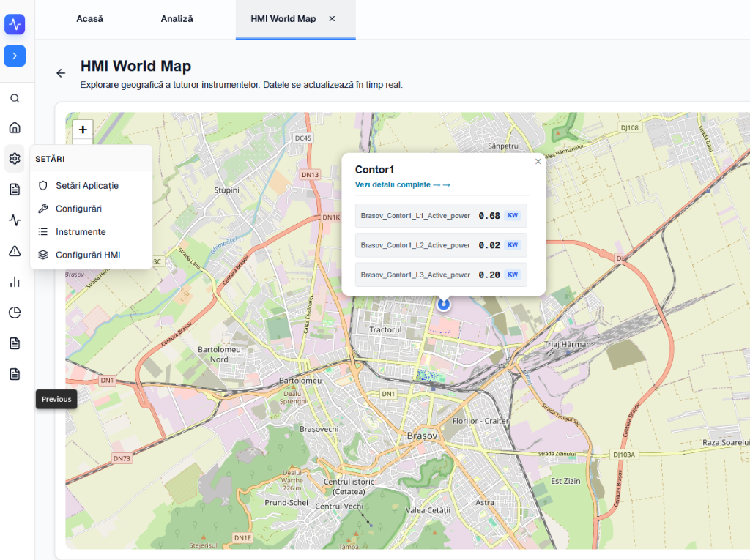Click the DJ103A road sign on map
750x560 pixels.
click(624, 455)
